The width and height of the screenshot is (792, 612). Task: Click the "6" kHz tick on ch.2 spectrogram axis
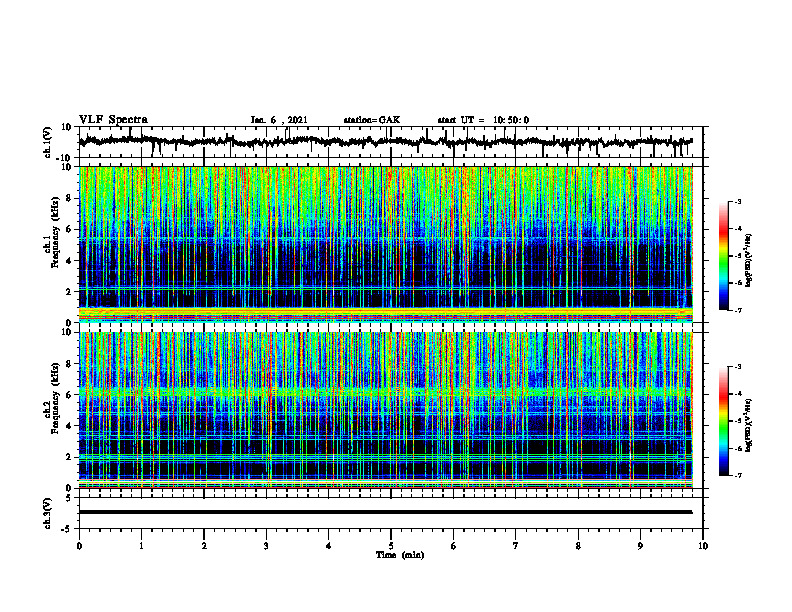pyautogui.click(x=70, y=395)
